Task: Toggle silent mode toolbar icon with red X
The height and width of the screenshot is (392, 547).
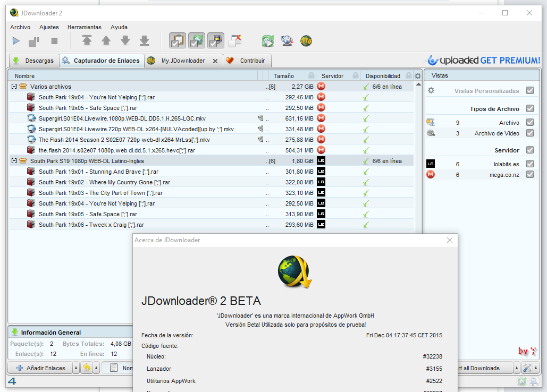Action: pyautogui.click(x=235, y=41)
